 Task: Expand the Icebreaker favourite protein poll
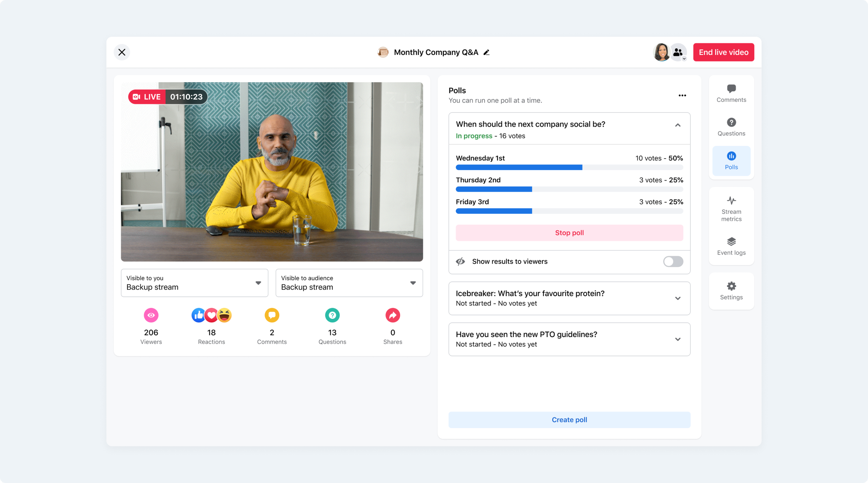678,298
